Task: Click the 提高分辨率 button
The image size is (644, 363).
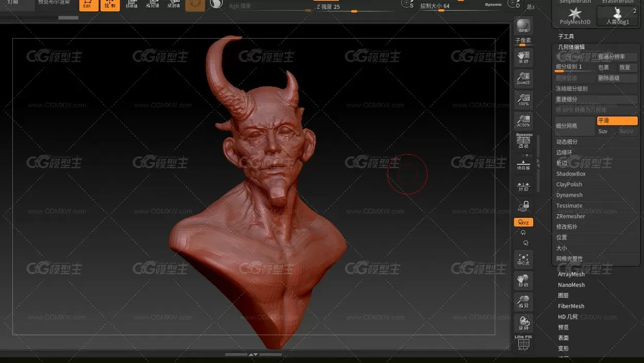Action: [x=617, y=57]
